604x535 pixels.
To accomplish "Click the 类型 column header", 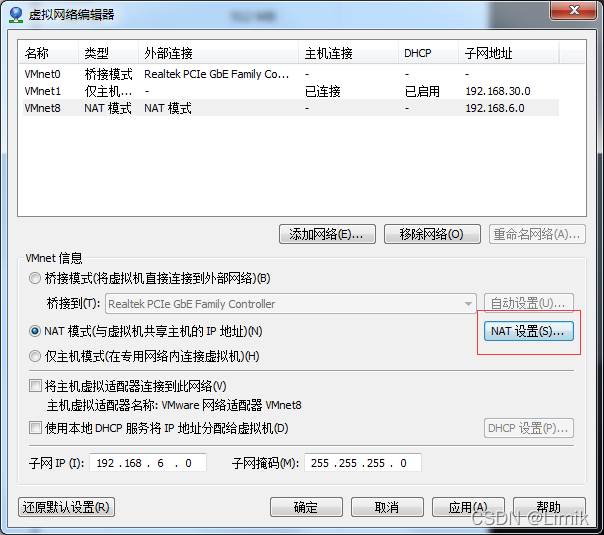I will pos(108,53).
